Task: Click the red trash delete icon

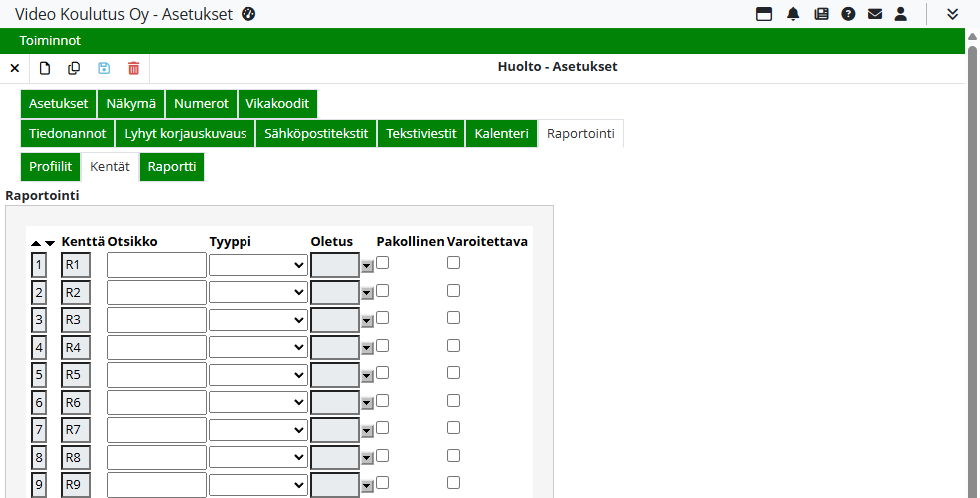Action: click(x=134, y=68)
